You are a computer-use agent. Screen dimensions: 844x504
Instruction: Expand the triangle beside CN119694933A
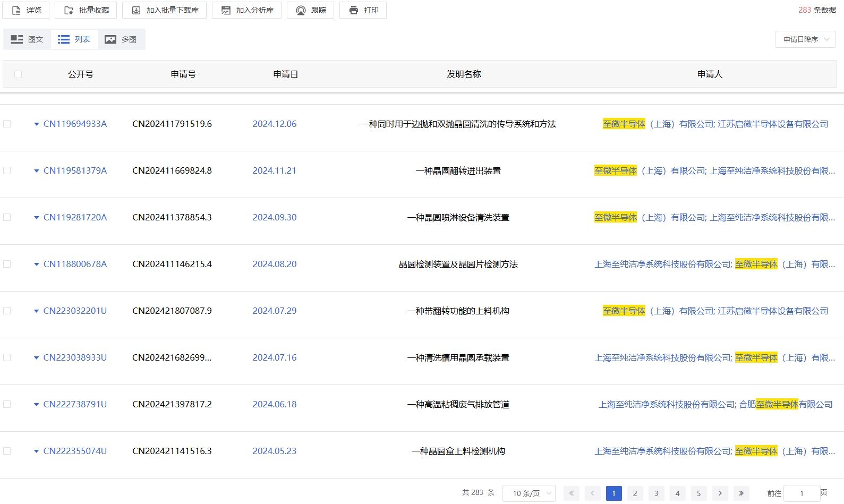point(37,124)
